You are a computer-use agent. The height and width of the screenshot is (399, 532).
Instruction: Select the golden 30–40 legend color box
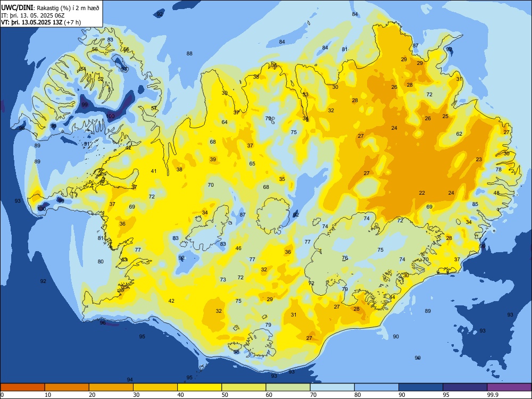point(155,387)
